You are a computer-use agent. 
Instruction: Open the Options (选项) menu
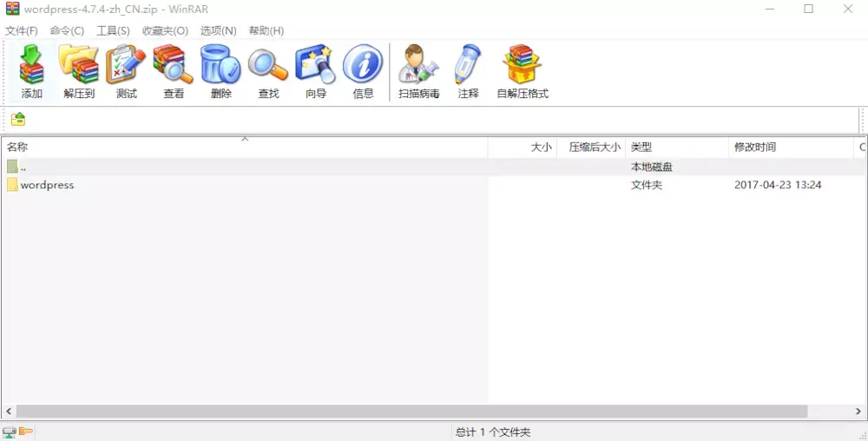pyautogui.click(x=218, y=30)
